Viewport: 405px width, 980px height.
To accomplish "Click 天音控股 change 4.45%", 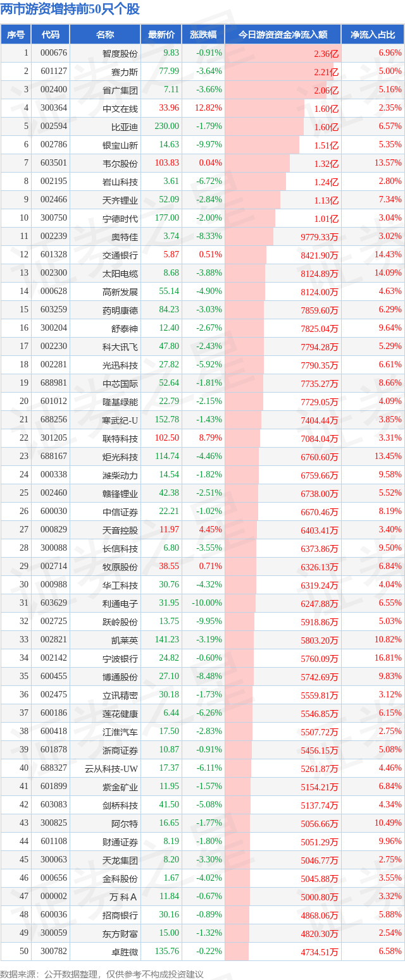I will click(x=211, y=530).
